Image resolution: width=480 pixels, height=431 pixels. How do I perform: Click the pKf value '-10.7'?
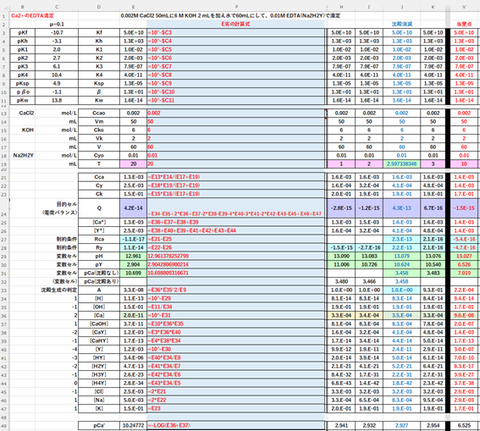[x=57, y=33]
